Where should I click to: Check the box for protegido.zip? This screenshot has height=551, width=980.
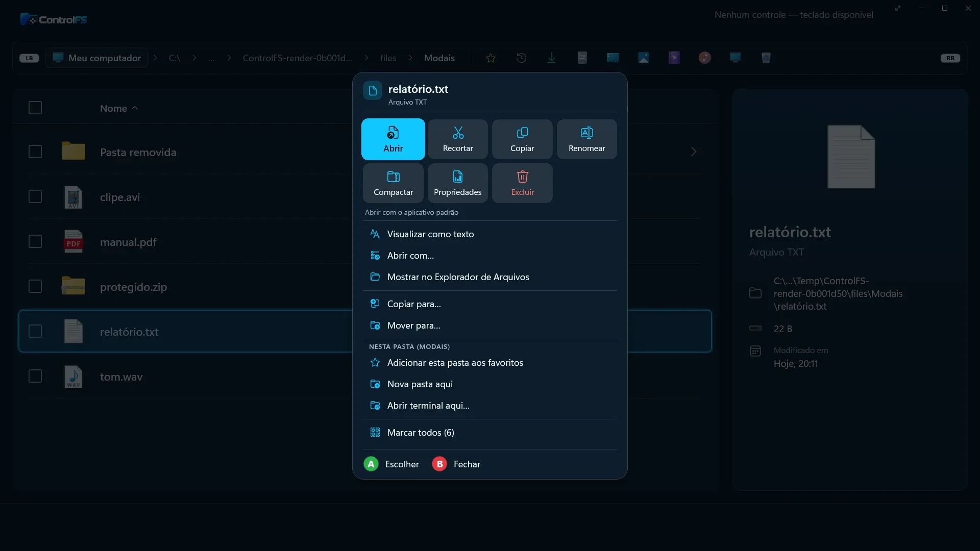pos(35,287)
